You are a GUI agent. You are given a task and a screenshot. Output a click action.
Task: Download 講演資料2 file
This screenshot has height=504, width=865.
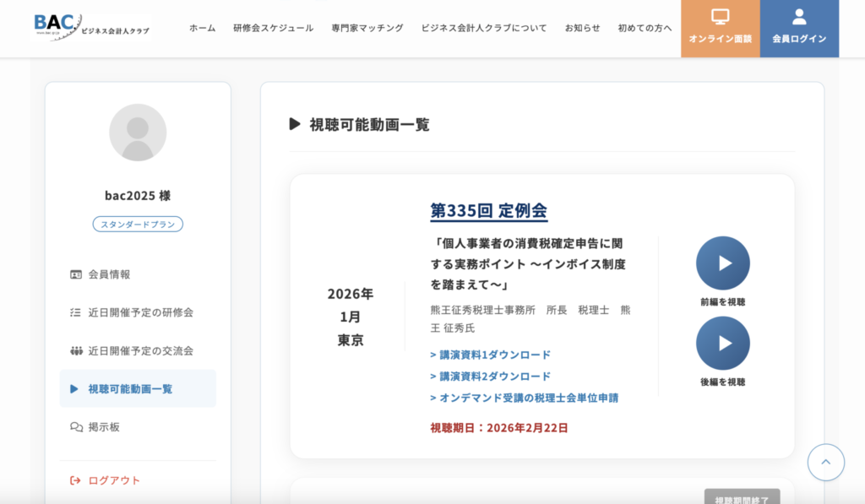point(491,377)
